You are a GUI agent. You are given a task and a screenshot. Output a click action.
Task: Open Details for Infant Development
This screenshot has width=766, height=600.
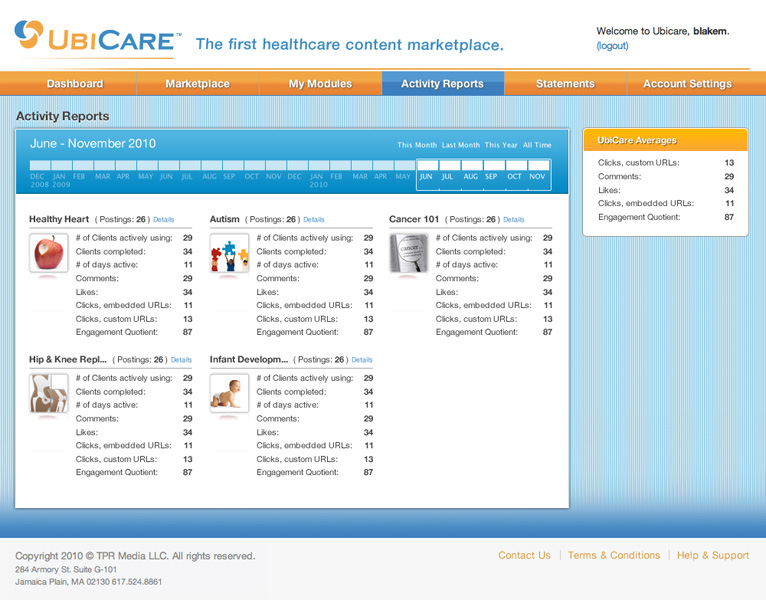(362, 360)
